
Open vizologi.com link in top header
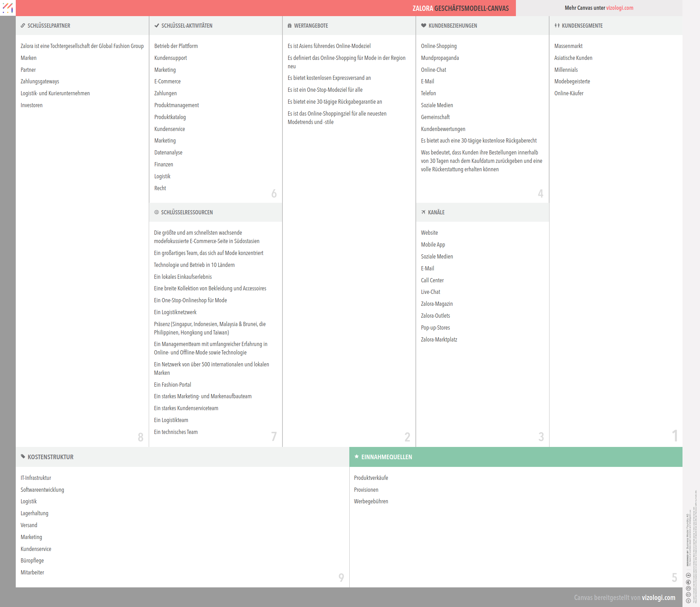(619, 8)
